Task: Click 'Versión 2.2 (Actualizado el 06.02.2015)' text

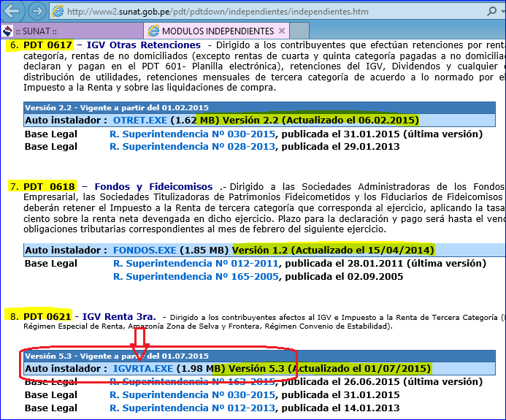Action: pyautogui.click(x=321, y=120)
